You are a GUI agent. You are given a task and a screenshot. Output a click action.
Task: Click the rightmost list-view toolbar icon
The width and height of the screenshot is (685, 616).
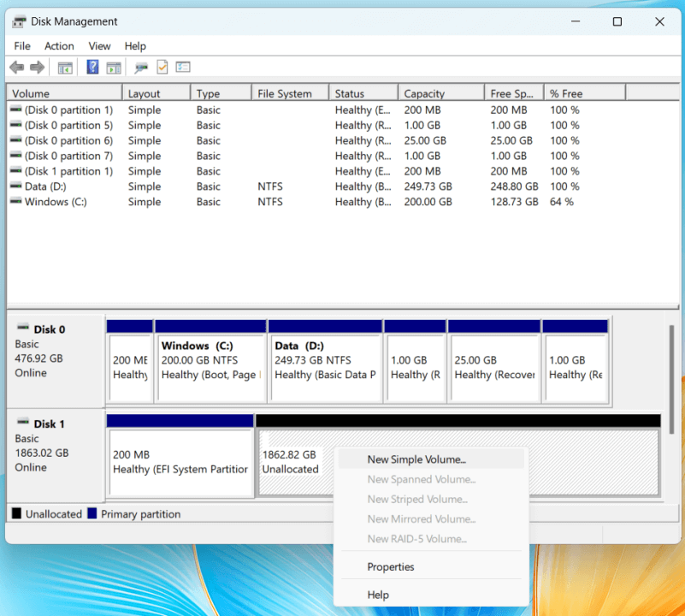click(x=183, y=67)
